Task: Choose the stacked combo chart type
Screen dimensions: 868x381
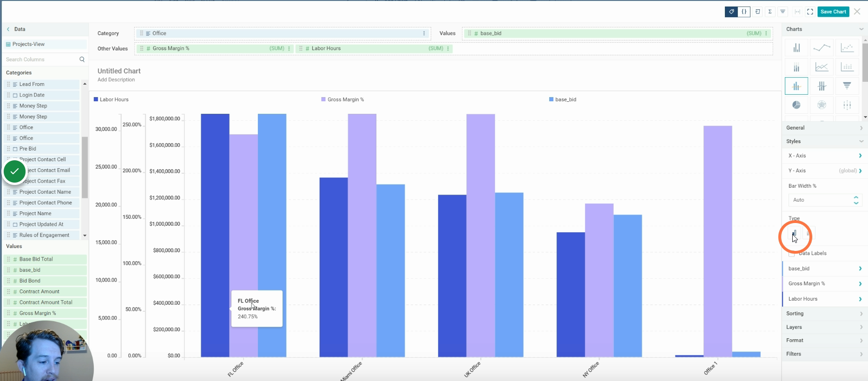Action: click(822, 86)
